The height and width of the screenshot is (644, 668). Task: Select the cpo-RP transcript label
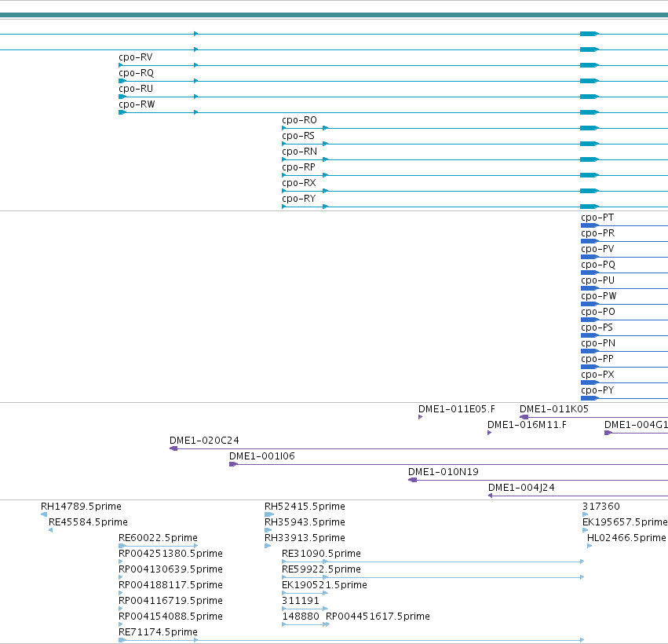coord(298,167)
